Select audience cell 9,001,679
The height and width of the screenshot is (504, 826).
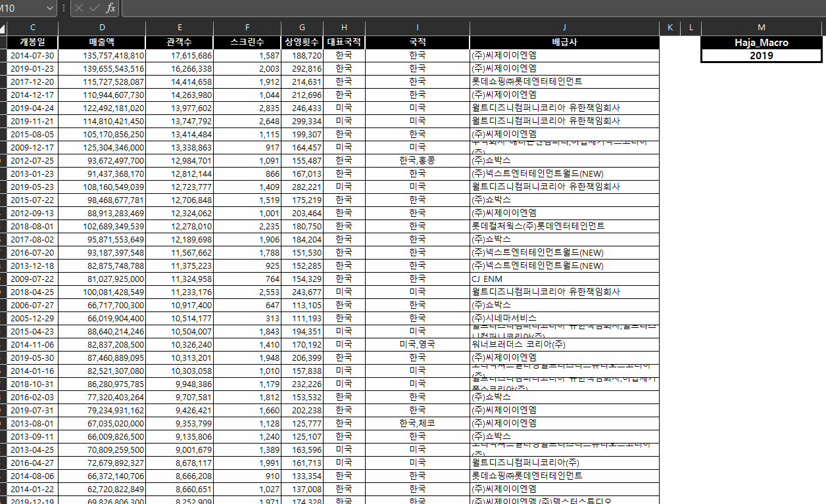coord(180,449)
